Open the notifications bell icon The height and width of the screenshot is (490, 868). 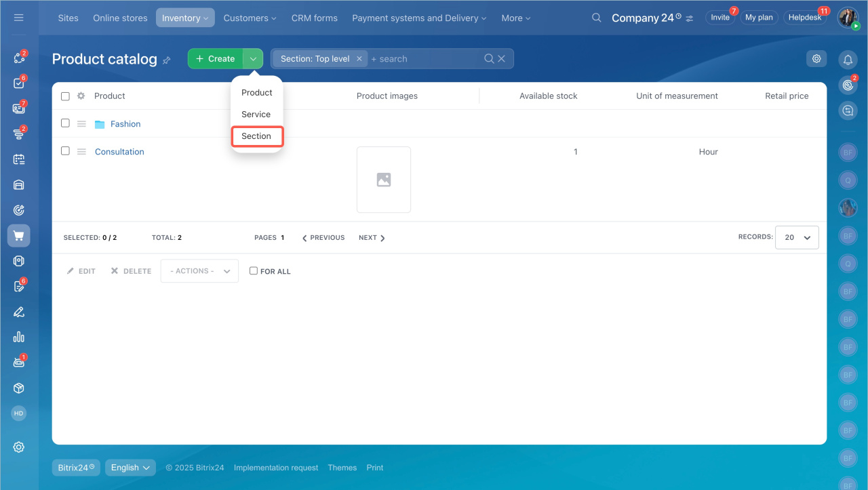(848, 60)
